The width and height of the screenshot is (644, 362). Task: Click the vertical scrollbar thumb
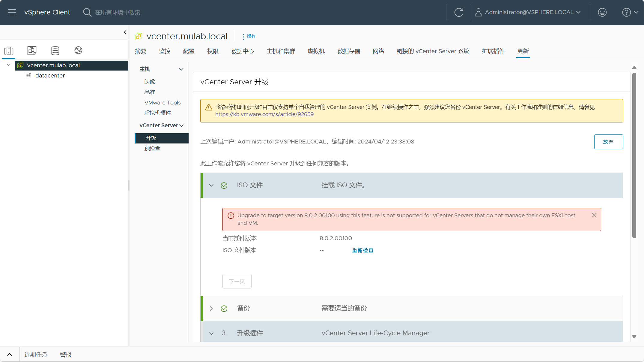634,155
